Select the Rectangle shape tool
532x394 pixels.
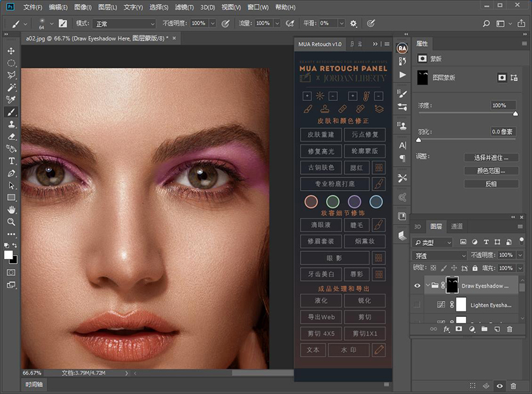pos(11,198)
